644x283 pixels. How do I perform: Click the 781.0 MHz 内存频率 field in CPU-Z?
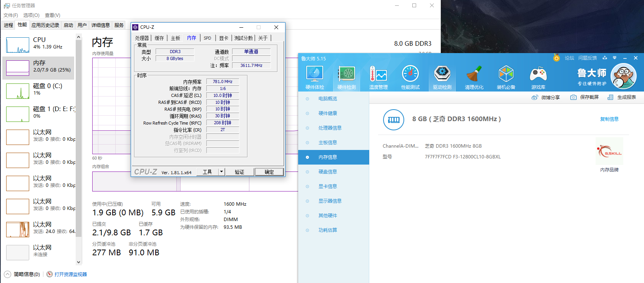click(223, 82)
